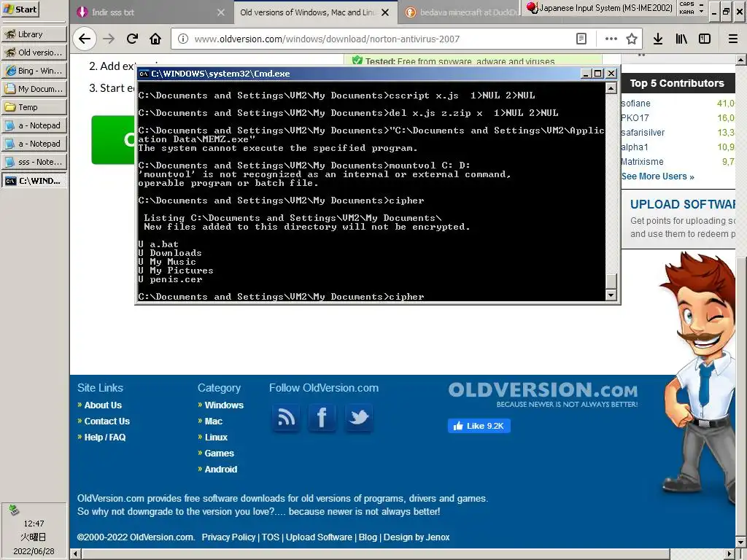Click the RSS feed icon

click(x=286, y=418)
